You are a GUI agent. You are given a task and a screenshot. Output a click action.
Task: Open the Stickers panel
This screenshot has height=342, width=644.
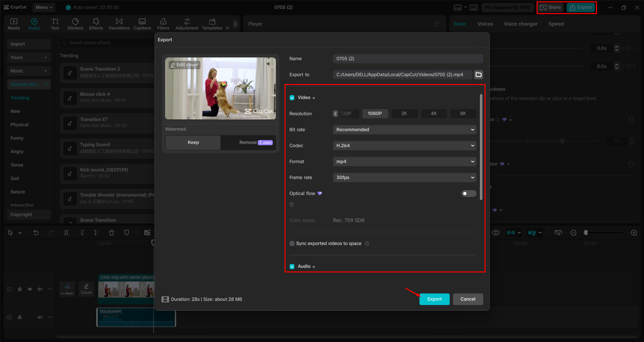click(x=75, y=24)
